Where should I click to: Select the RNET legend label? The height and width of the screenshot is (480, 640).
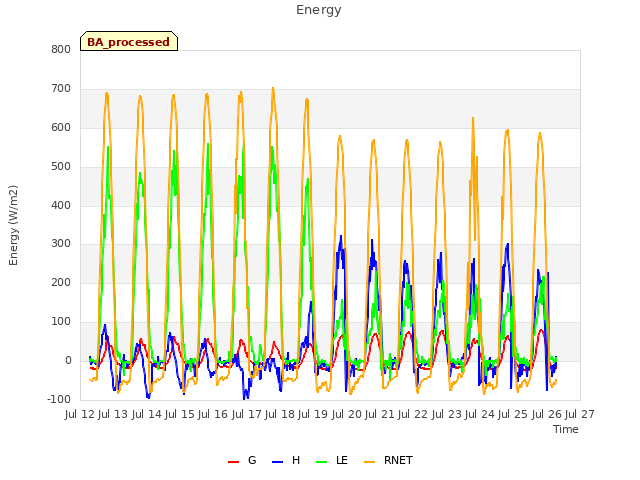point(398,460)
